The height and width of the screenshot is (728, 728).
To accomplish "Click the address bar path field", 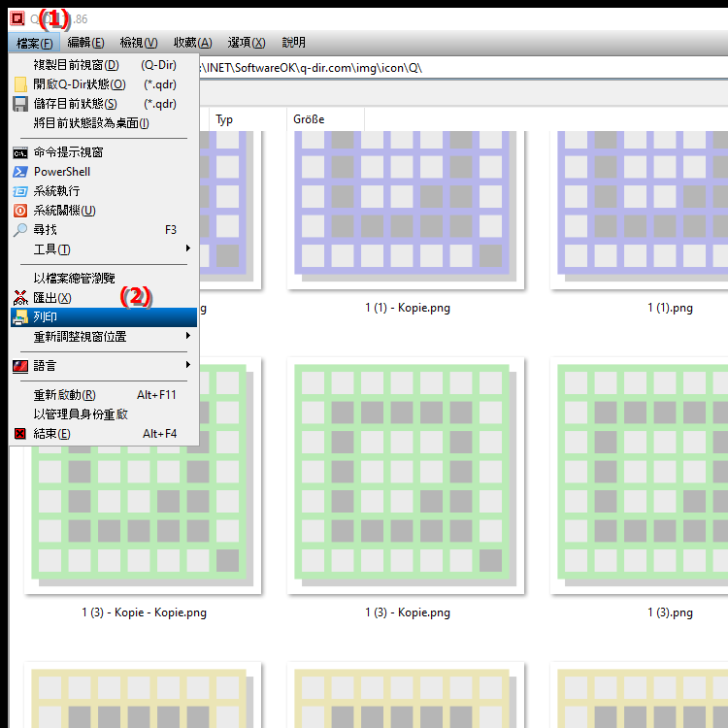I will coord(462,68).
